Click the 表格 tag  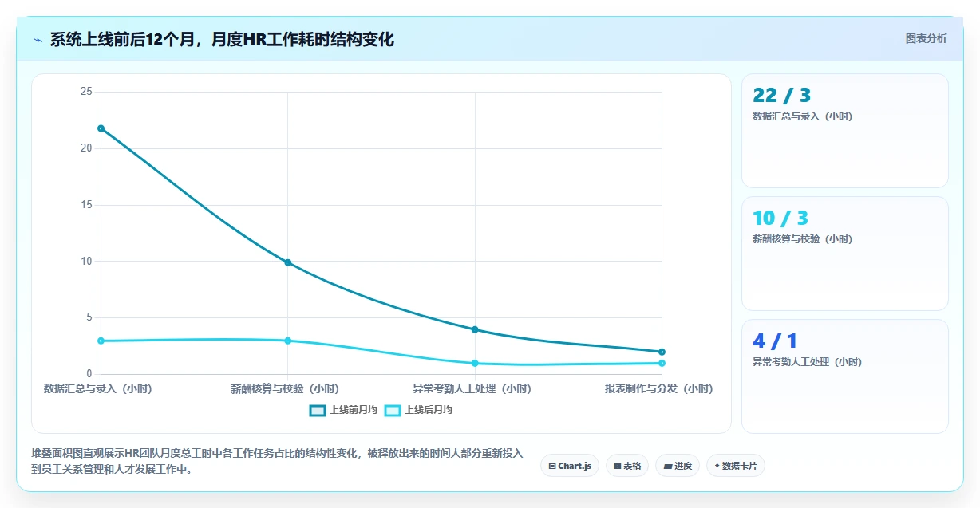(627, 466)
